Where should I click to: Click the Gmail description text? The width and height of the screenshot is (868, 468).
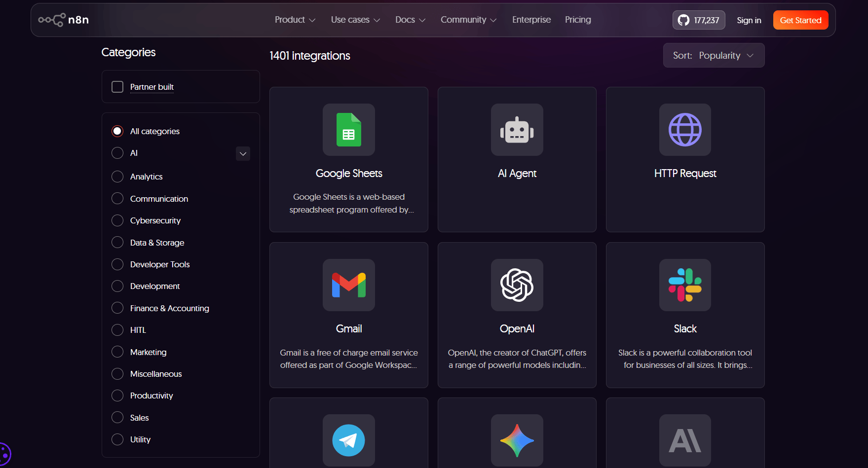pyautogui.click(x=349, y=359)
